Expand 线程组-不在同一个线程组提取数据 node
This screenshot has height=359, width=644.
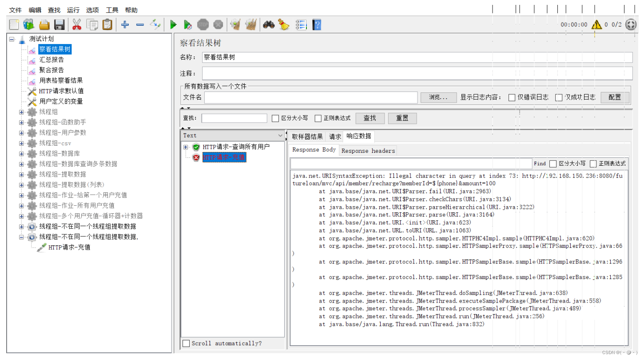click(21, 226)
